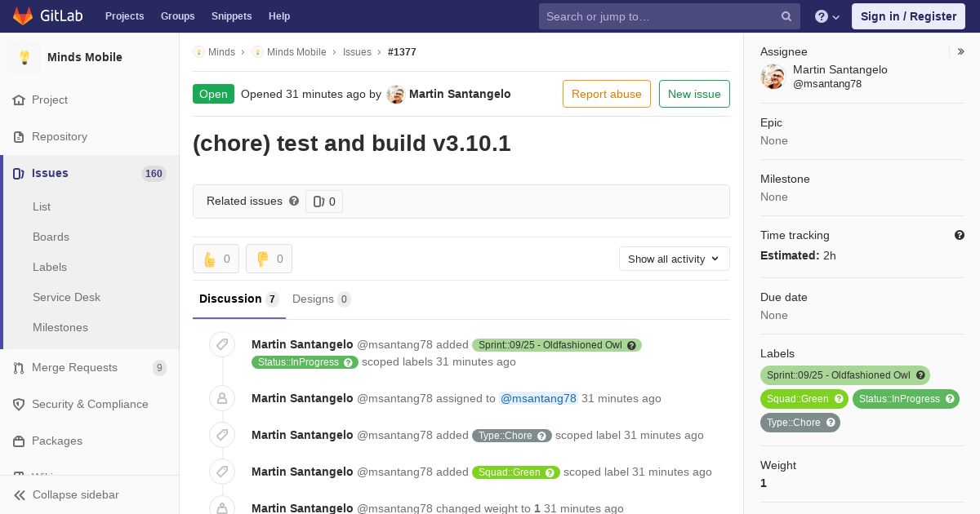Click New issue button

point(694,94)
